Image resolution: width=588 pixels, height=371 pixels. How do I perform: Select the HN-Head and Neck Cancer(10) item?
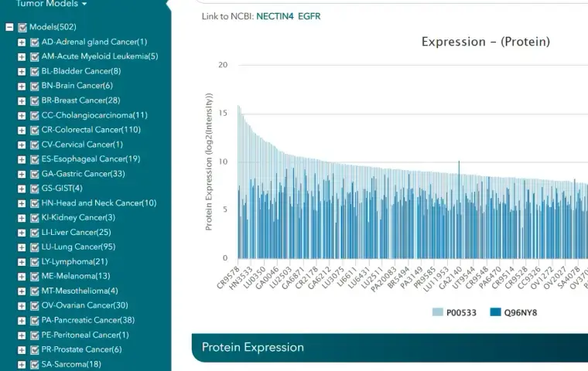tap(98, 203)
